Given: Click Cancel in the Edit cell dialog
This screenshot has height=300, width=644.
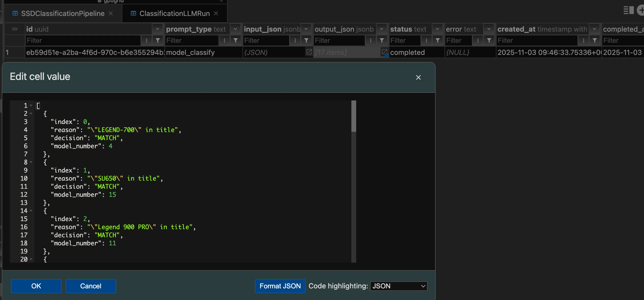Looking at the screenshot, I should pos(91,286).
